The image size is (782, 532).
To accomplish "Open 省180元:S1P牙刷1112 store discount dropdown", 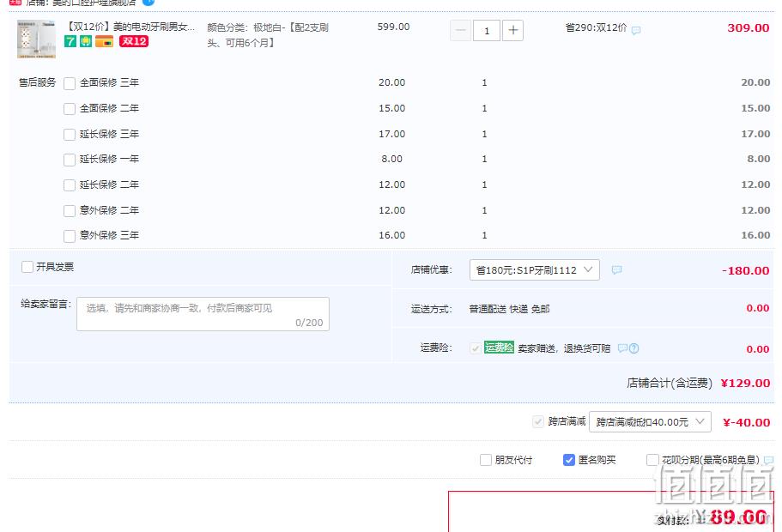I will (534, 269).
